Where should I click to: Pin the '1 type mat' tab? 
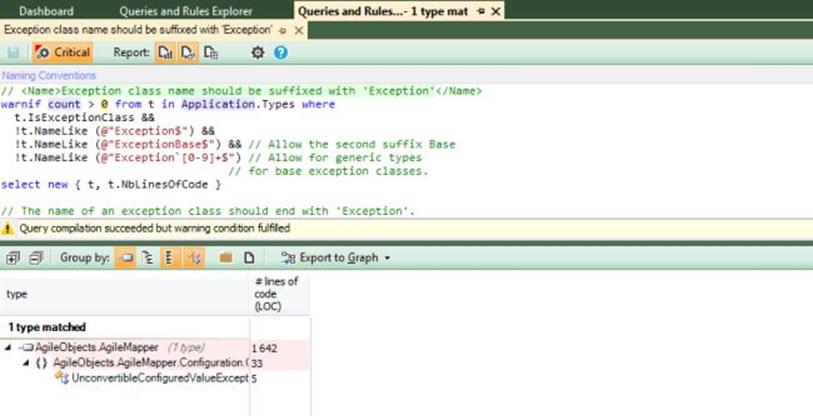(481, 11)
